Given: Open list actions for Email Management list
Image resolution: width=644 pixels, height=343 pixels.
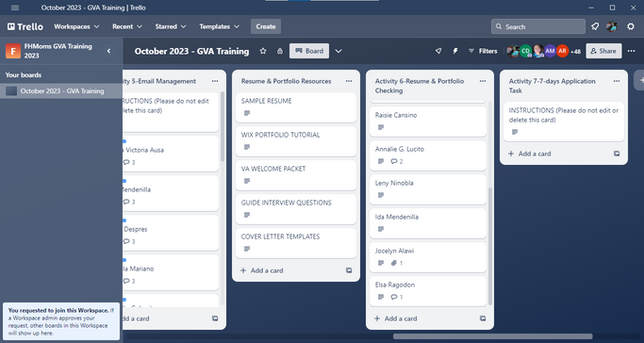Looking at the screenshot, I should [215, 81].
